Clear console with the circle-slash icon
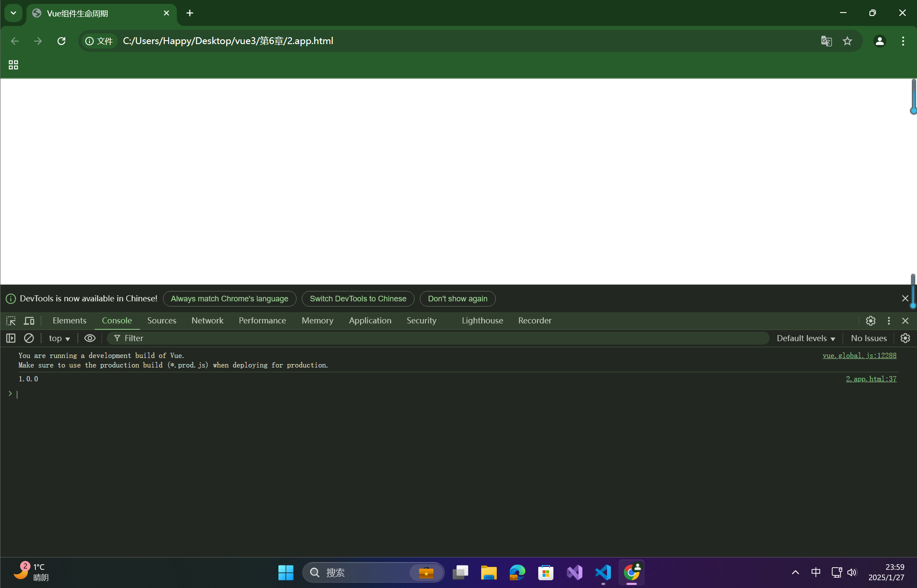The width and height of the screenshot is (917, 588). coord(29,338)
